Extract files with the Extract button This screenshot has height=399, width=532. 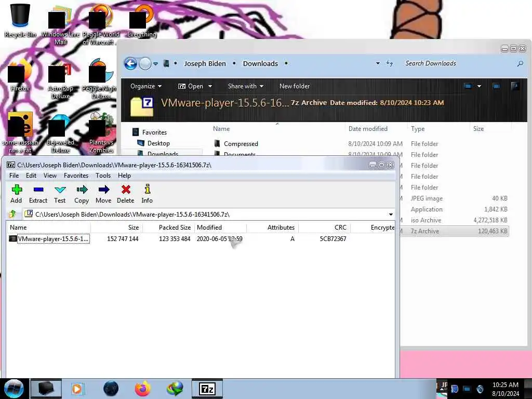point(38,194)
